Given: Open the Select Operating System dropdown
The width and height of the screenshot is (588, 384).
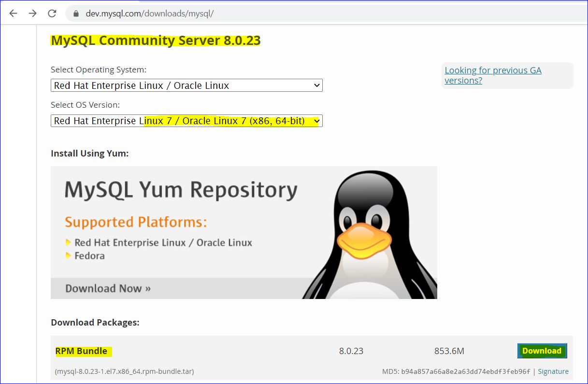Looking at the screenshot, I should [x=186, y=85].
